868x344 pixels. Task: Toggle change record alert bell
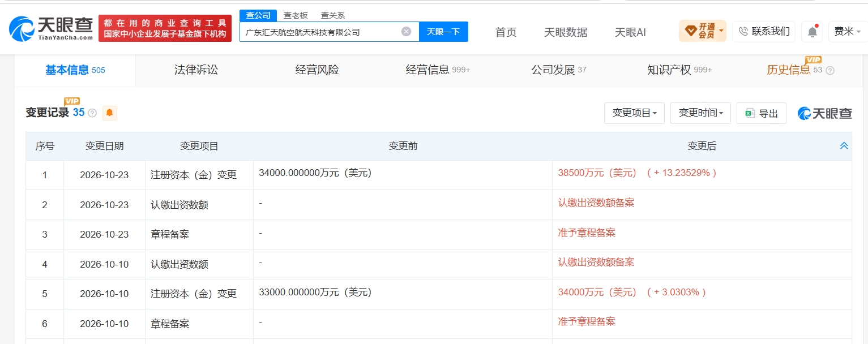pyautogui.click(x=109, y=113)
